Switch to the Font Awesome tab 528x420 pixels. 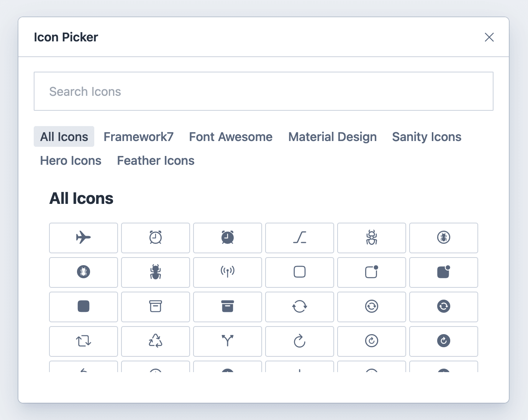click(x=230, y=137)
